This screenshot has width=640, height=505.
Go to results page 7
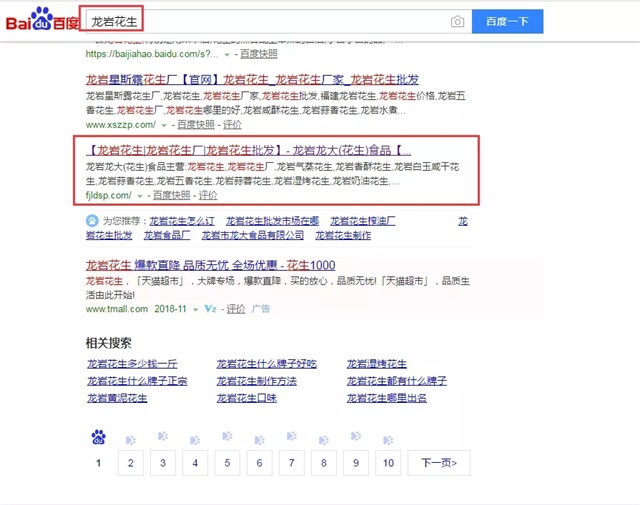(291, 463)
